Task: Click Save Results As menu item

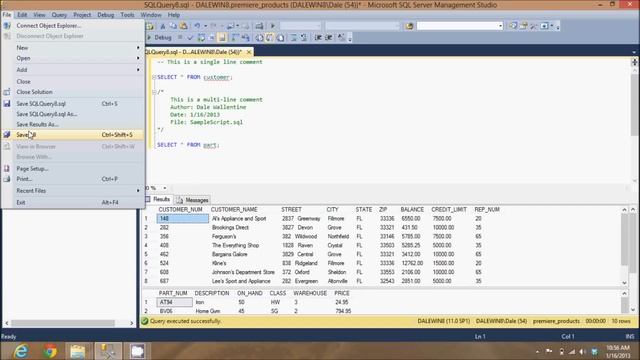Action: pyautogui.click(x=38, y=124)
